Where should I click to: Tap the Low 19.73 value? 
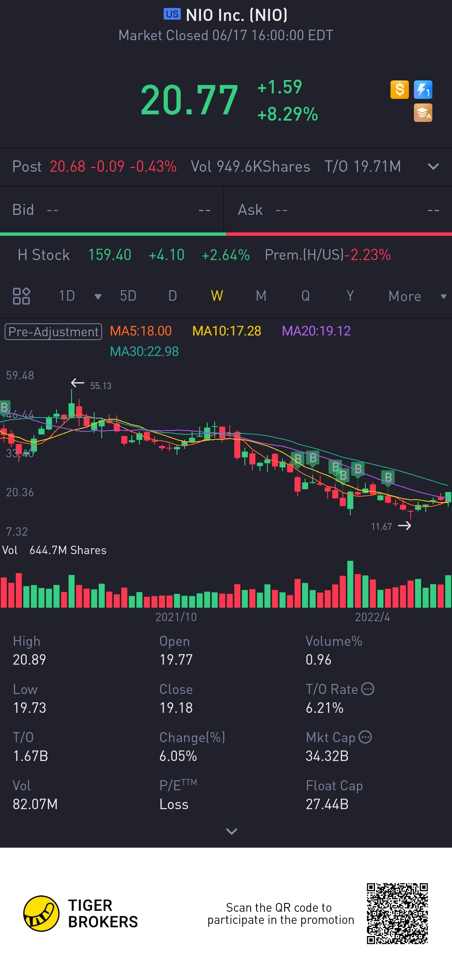coord(29,708)
